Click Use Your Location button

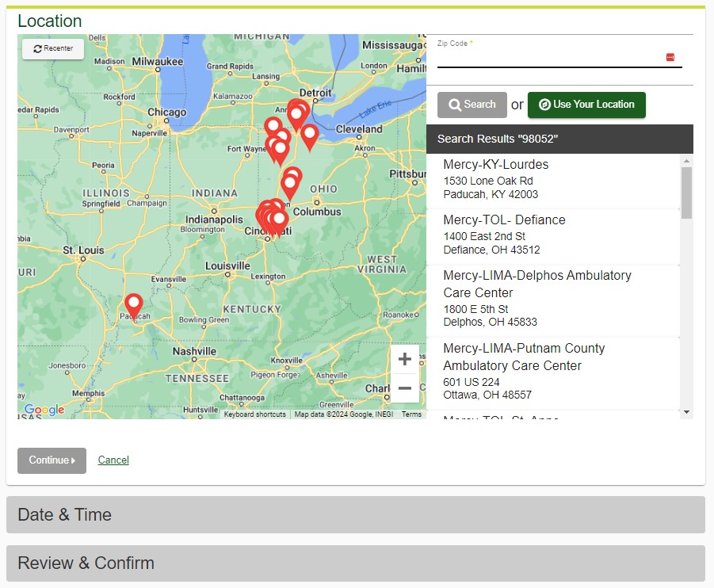pos(586,105)
